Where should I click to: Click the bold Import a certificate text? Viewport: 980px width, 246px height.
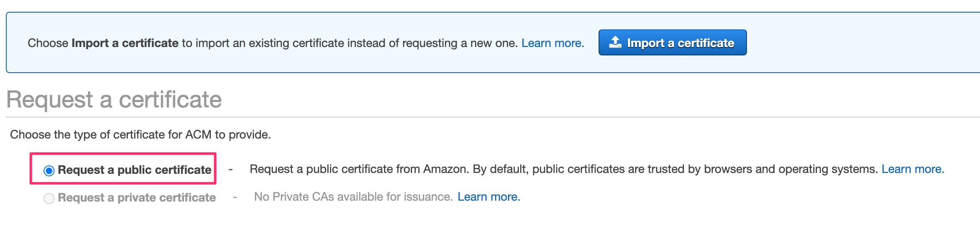(x=125, y=43)
